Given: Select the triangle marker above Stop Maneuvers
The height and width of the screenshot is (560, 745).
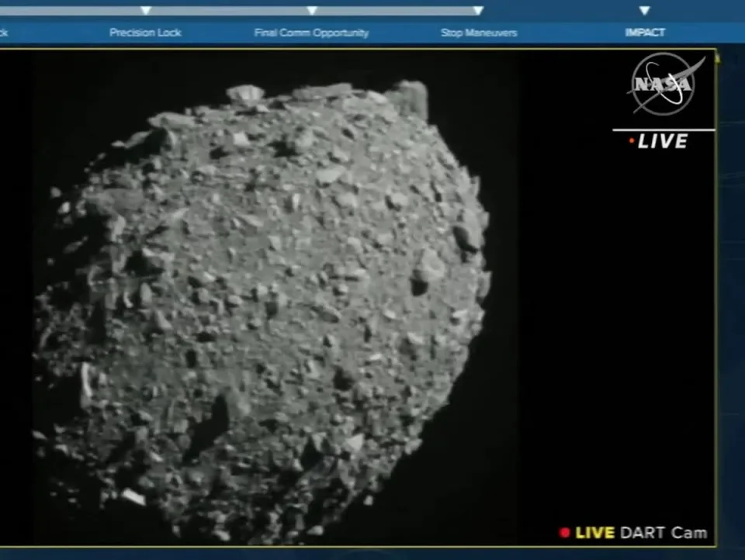Looking at the screenshot, I should point(478,11).
